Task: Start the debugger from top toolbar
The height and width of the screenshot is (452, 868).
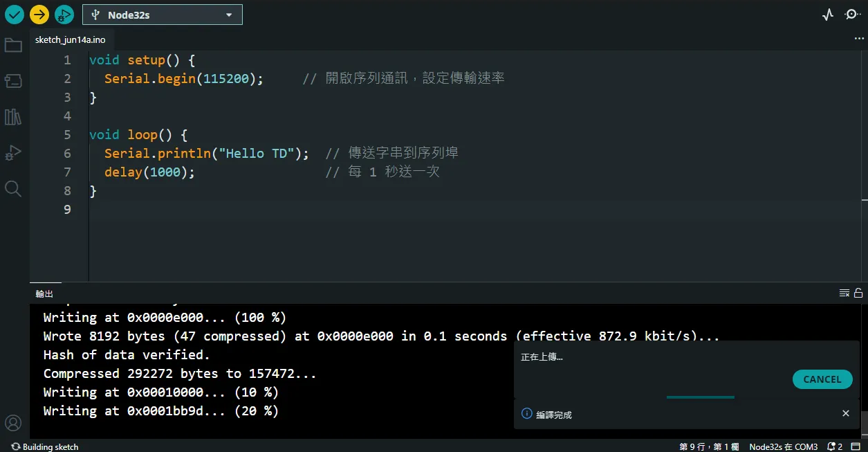Action: (x=64, y=14)
